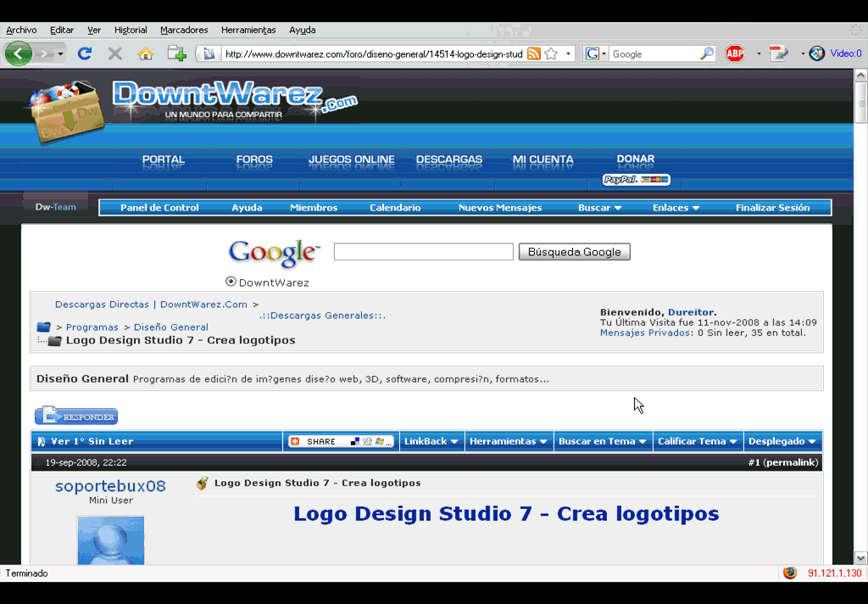Click the page Google search text box

pyautogui.click(x=424, y=252)
